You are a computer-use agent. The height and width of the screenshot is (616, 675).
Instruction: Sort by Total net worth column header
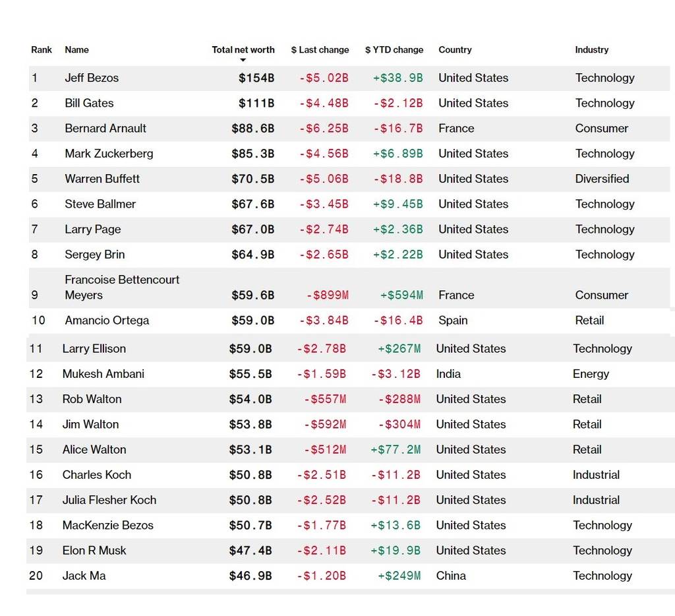[243, 49]
